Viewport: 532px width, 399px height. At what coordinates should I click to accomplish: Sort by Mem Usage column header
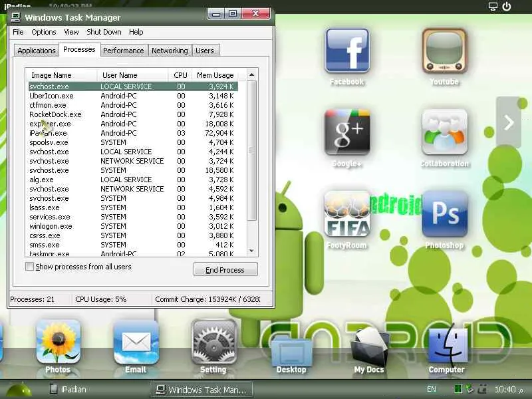[215, 75]
